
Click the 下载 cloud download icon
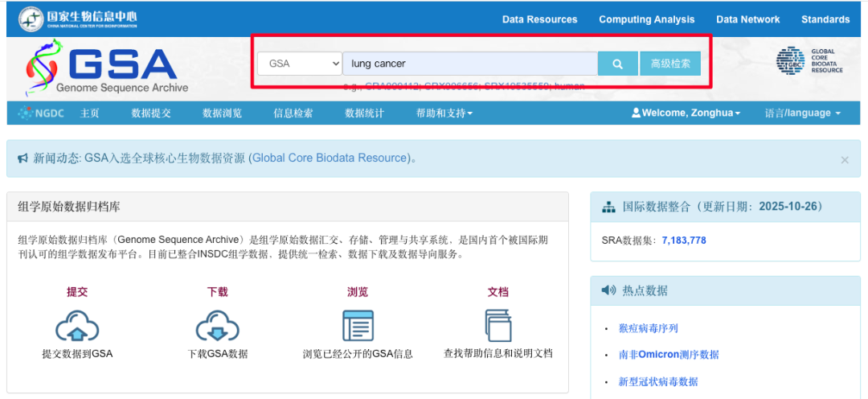pos(218,325)
